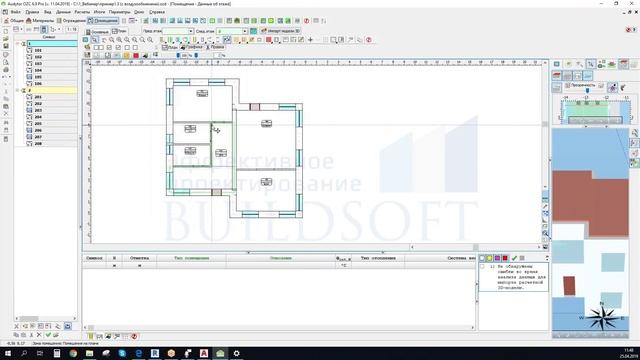Switch to the Общие section
Screen dimensions: 640x360
[14, 20]
